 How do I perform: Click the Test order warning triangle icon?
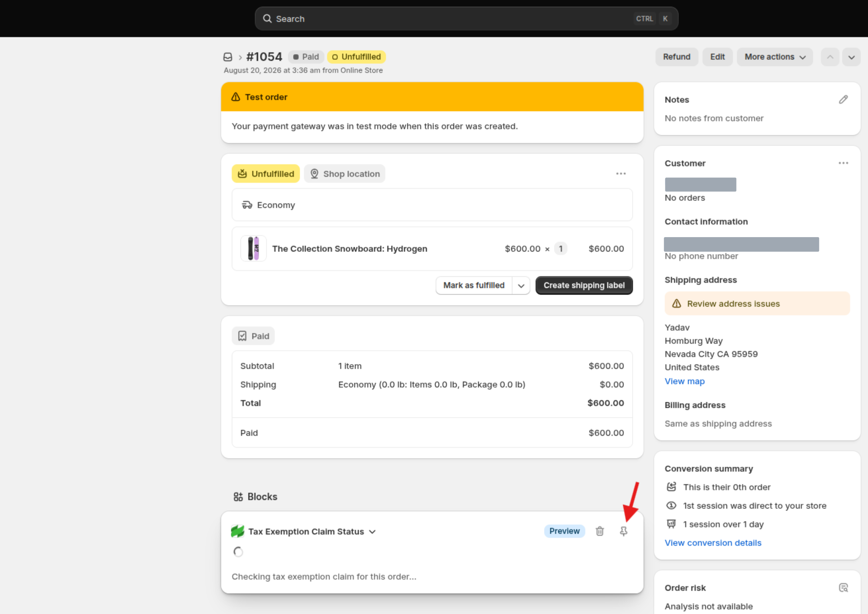[235, 97]
